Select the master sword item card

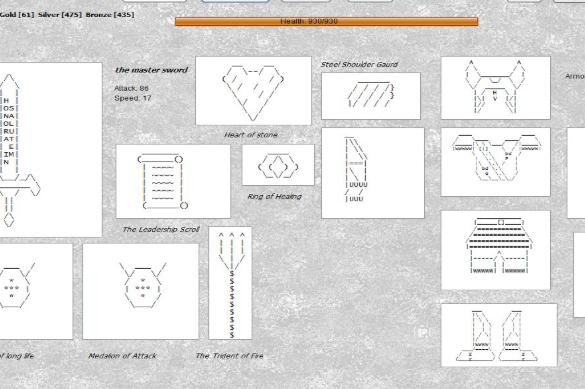pos(51,150)
